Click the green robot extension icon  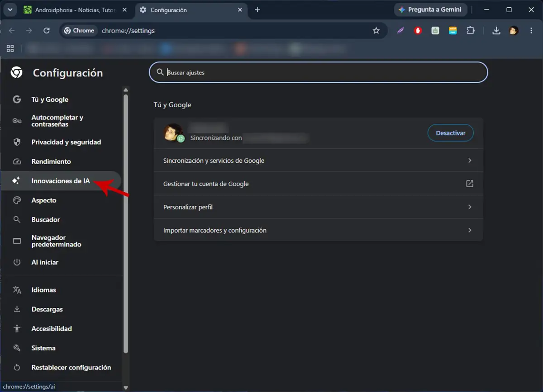click(435, 31)
